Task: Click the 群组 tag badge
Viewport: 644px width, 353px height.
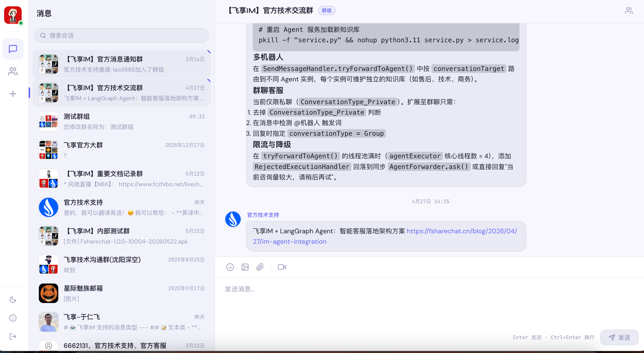Action: [x=327, y=11]
